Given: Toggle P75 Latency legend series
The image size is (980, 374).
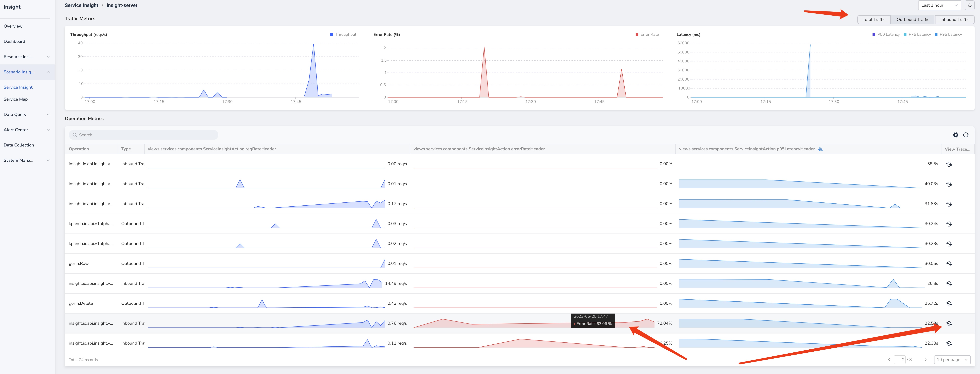Looking at the screenshot, I should pyautogui.click(x=917, y=35).
